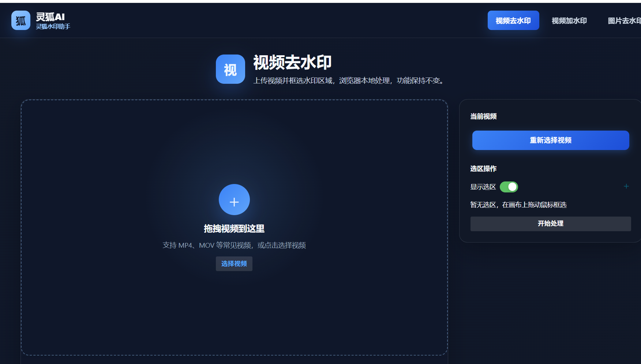
Task: Open the 视频去水印 tab
Action: tap(513, 20)
